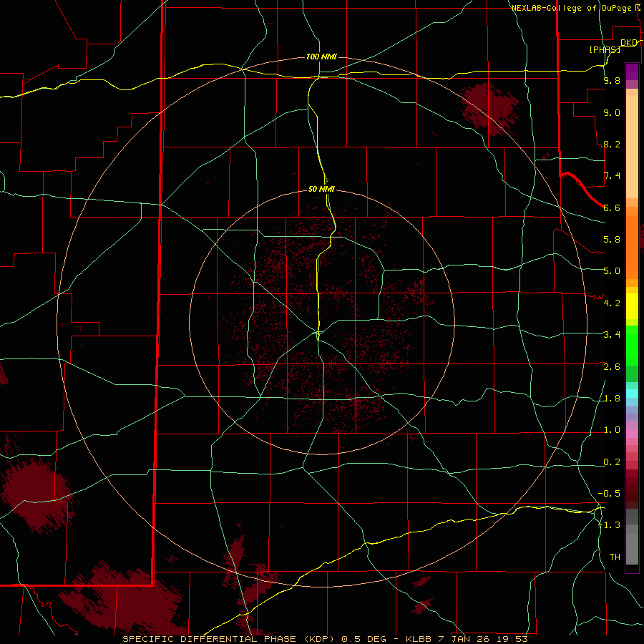Viewport: 644px width, 644px height.
Task: Select the 4.2 value on the color scale
Action: [x=612, y=303]
